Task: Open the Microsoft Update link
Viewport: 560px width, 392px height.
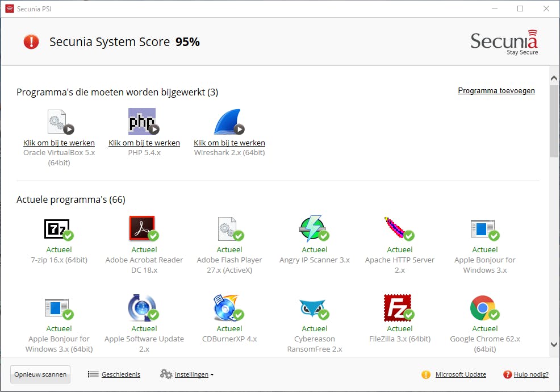Action: (x=461, y=374)
